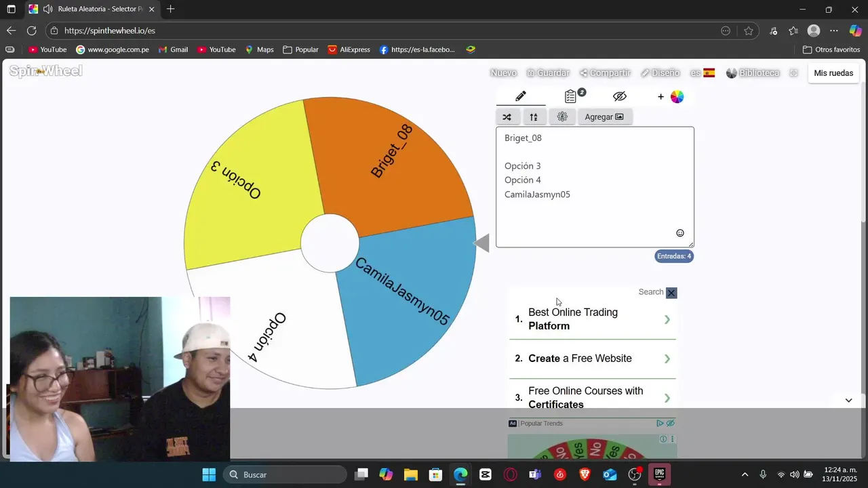
Task: Show hidden system tray icons
Action: (x=745, y=474)
